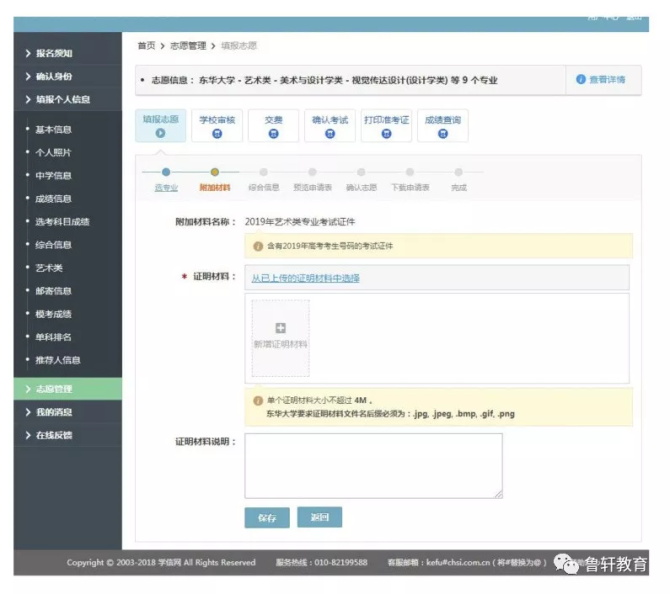Click the 预览申请表 progress step dot
Viewport: 670px width, 594px height.
[x=312, y=172]
